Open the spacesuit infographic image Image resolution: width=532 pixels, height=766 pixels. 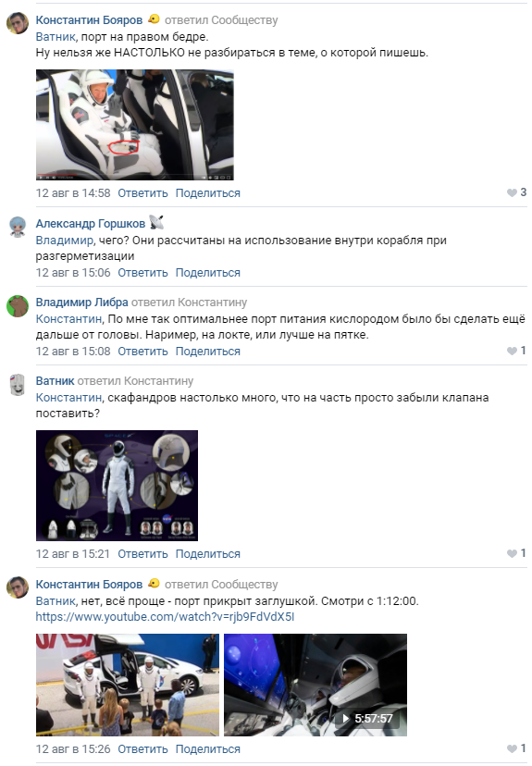point(117,486)
